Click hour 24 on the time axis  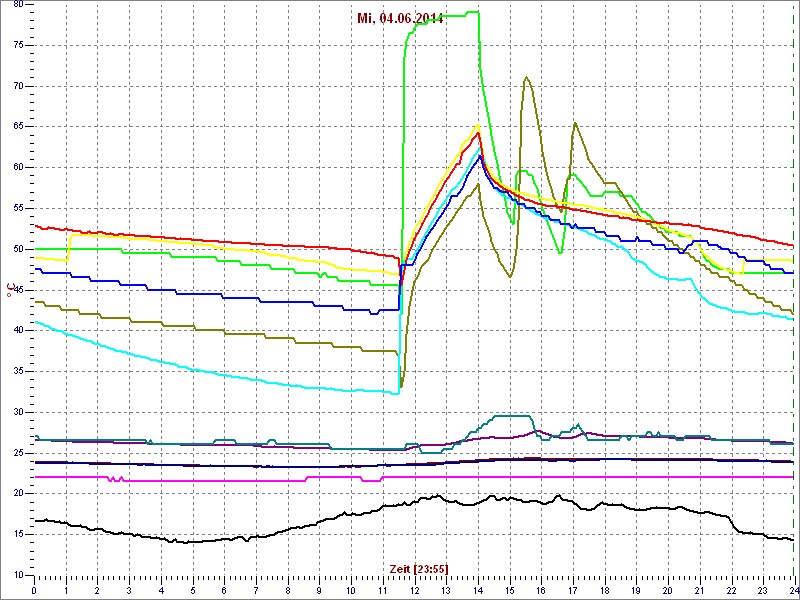click(793, 590)
